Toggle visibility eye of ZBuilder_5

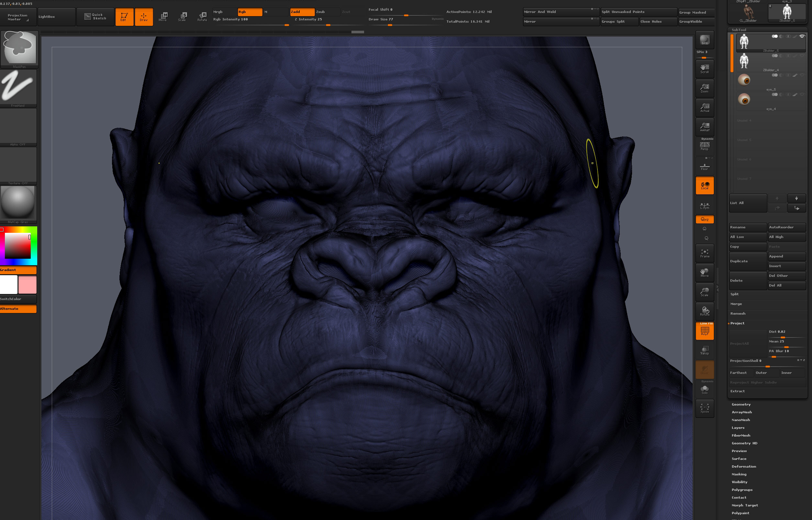pos(802,37)
